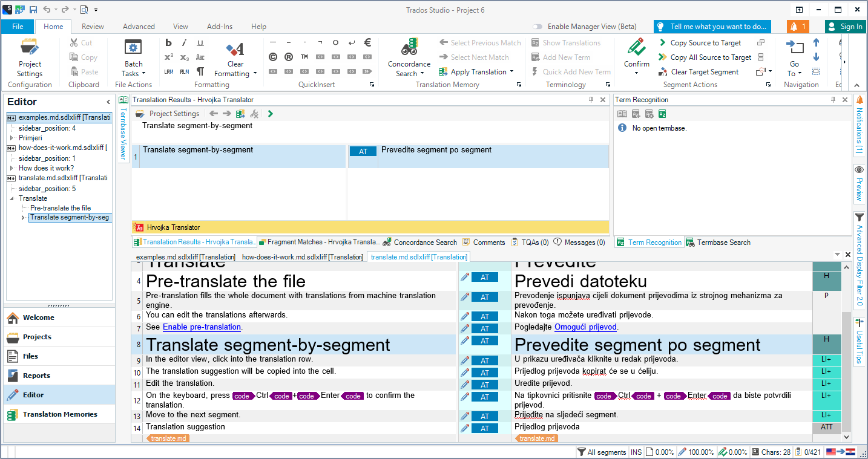This screenshot has width=868, height=459.
Task: Insert Euro sign from QuickInsert
Action: point(367,42)
